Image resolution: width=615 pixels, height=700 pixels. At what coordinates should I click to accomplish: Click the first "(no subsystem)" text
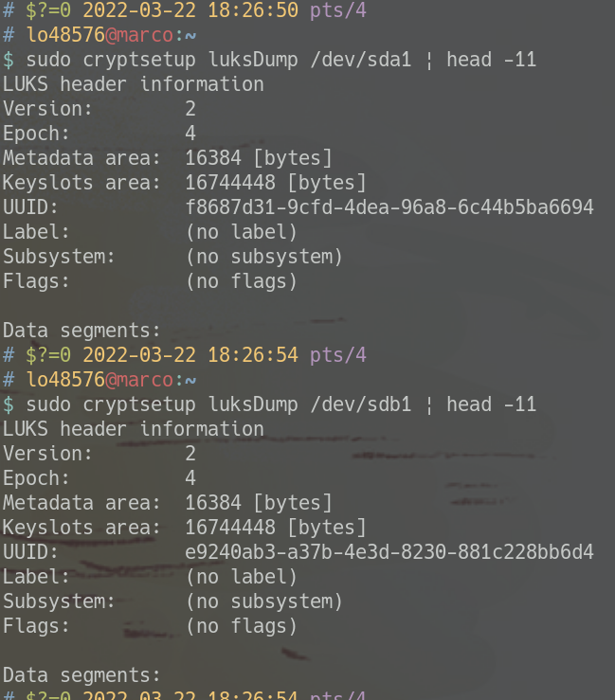(x=264, y=257)
